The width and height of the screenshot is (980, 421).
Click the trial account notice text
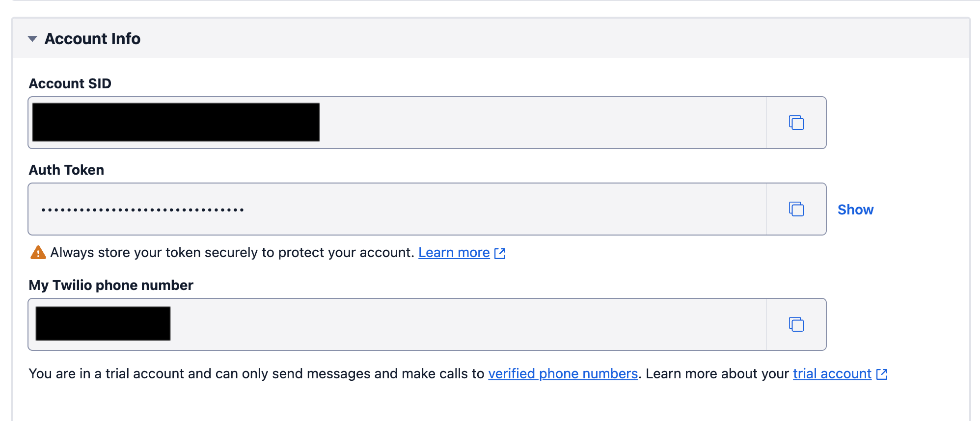(255, 374)
